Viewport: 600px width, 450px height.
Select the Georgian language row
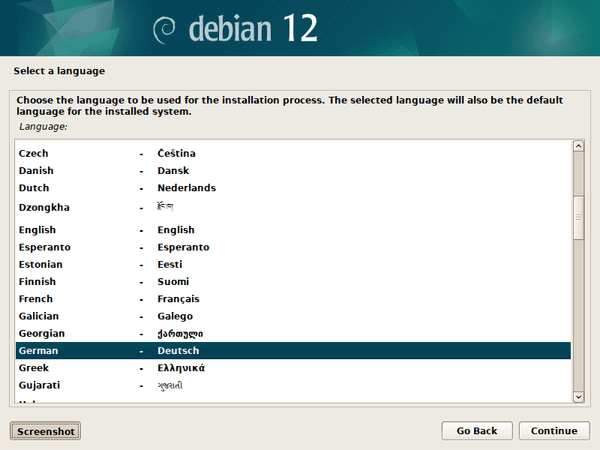coord(42,333)
